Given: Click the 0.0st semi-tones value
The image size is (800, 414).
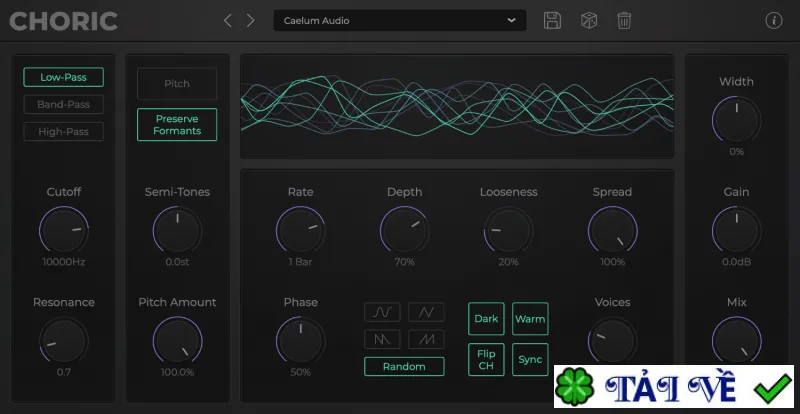Looking at the screenshot, I should (177, 262).
